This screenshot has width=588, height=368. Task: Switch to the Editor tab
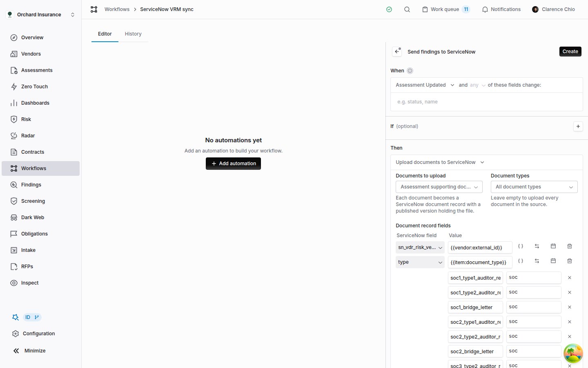click(105, 34)
